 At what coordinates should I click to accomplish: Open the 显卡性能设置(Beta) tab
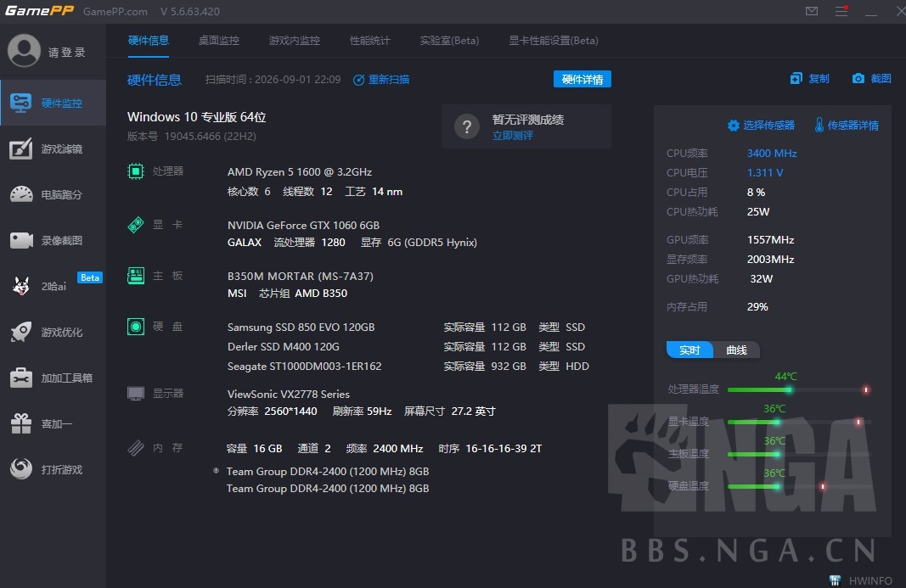click(553, 41)
